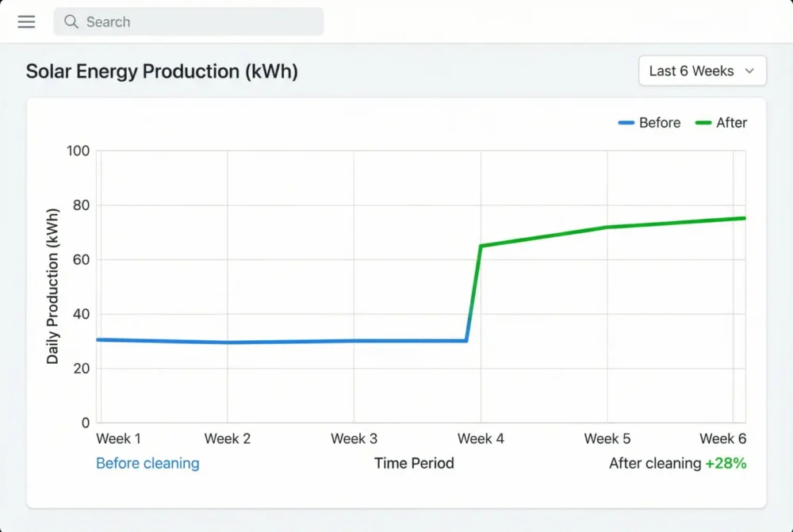Click the spike point near Week 4
This screenshot has width=793, height=532.
click(x=481, y=246)
